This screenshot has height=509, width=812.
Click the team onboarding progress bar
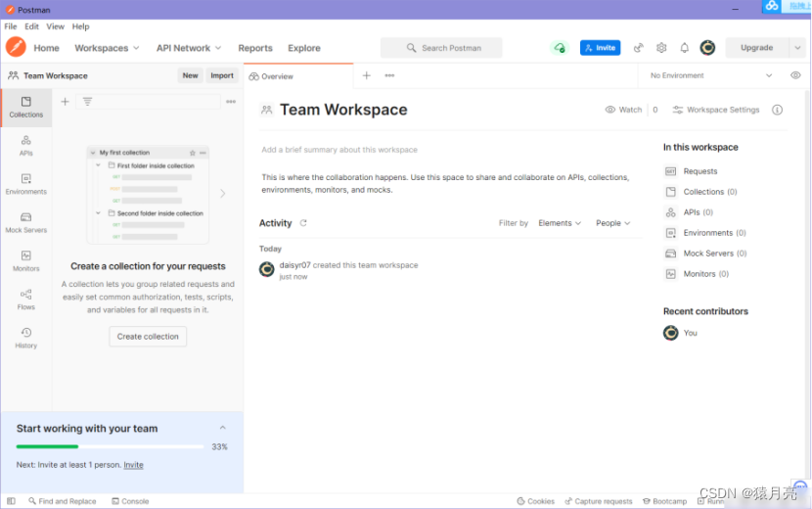click(x=110, y=446)
